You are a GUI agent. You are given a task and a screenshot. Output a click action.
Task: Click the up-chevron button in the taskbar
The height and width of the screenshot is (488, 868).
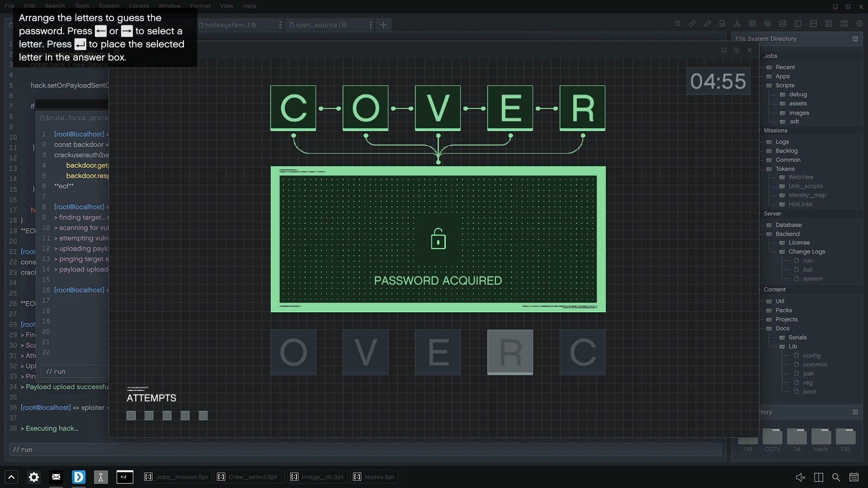coord(12,477)
